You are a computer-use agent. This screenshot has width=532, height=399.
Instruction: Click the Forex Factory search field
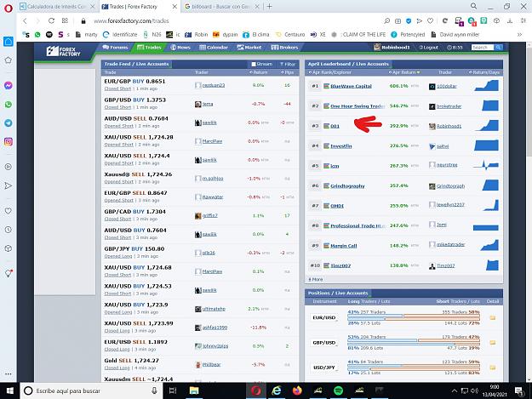[483, 48]
